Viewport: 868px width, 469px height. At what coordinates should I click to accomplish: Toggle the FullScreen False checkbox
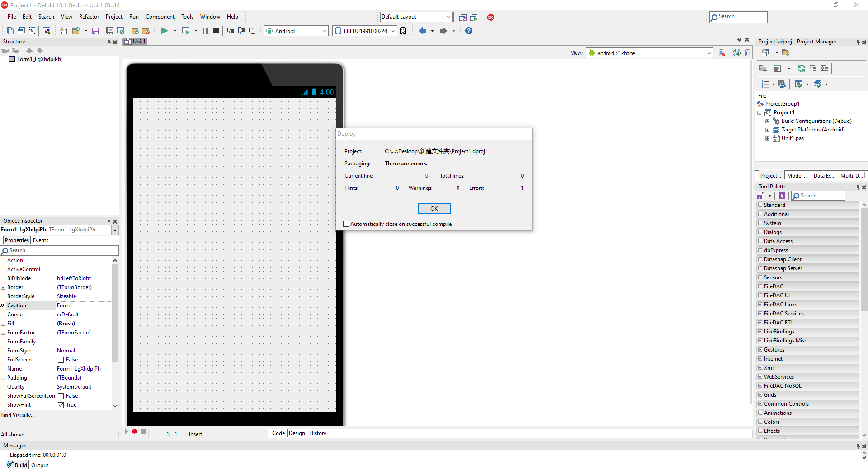pyautogui.click(x=61, y=360)
